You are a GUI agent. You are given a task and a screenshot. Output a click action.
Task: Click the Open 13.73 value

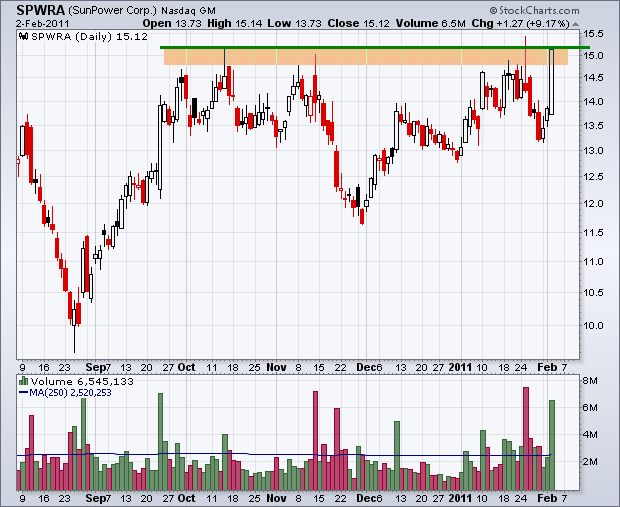(172, 23)
